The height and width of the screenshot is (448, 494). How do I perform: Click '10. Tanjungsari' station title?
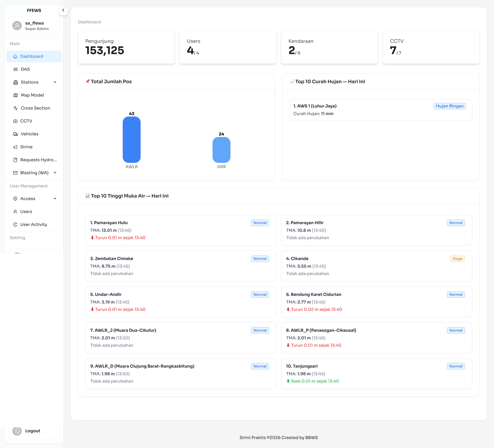pyautogui.click(x=301, y=366)
